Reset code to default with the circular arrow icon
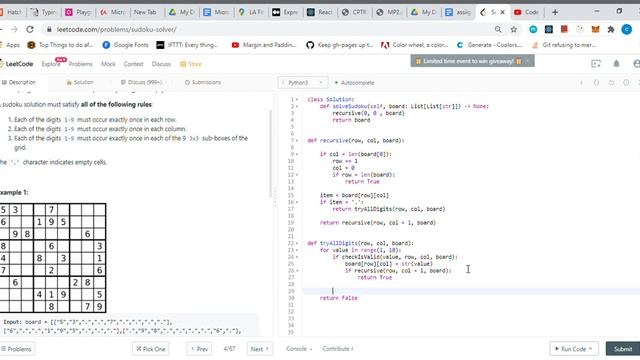The image size is (640, 360). [611, 82]
